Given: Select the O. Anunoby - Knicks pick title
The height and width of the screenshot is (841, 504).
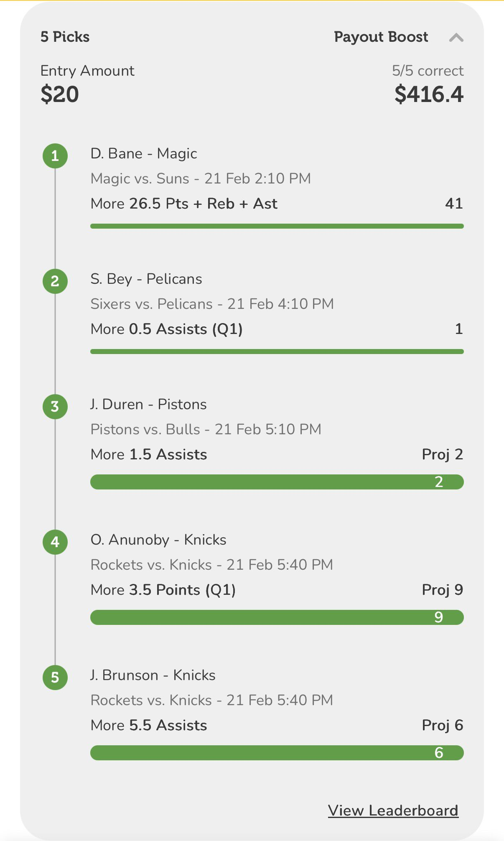Looking at the screenshot, I should coord(158,540).
